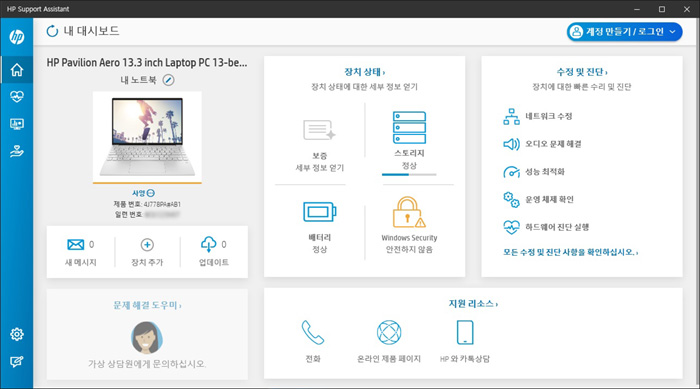Open 보증 warranty details icon

[319, 130]
